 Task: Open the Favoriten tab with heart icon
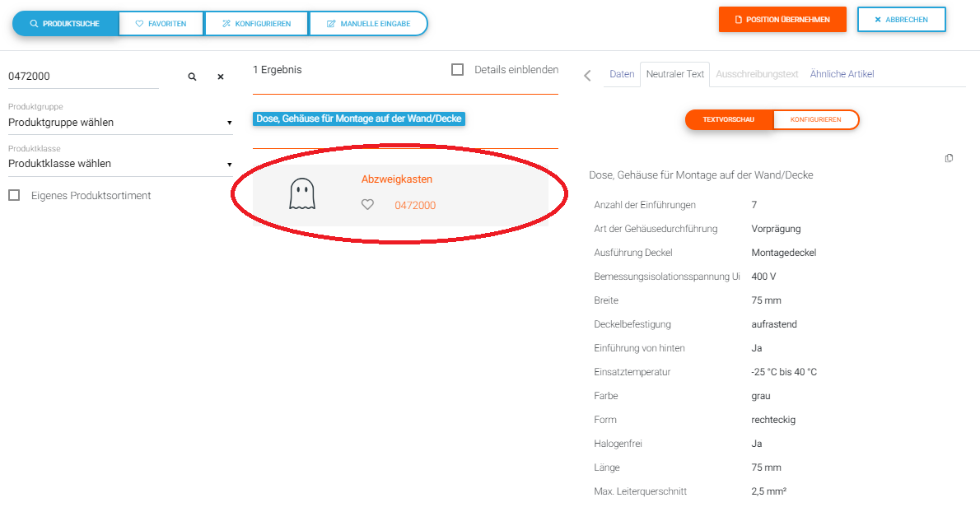point(161,24)
